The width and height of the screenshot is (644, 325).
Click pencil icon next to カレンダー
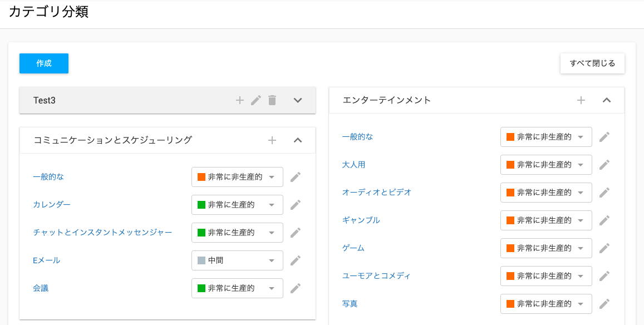[296, 205]
